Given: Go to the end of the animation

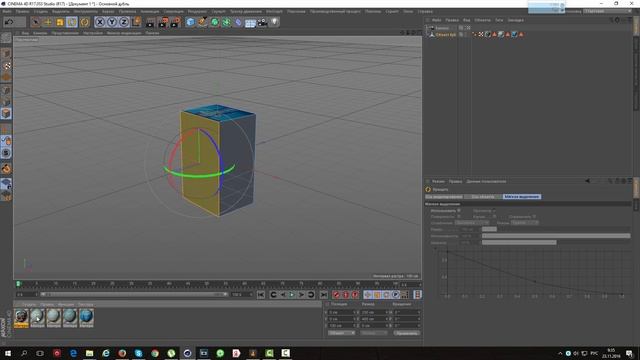Looking at the screenshot, I should (x=323, y=295).
